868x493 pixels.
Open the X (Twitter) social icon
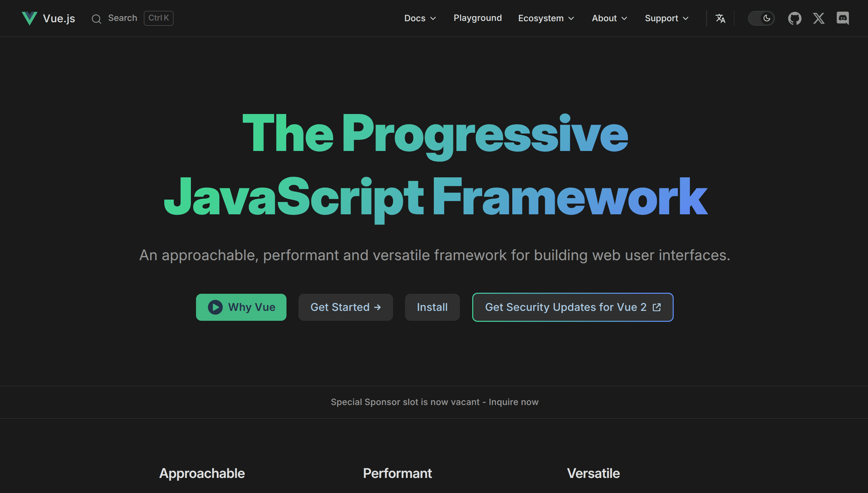[x=819, y=18]
